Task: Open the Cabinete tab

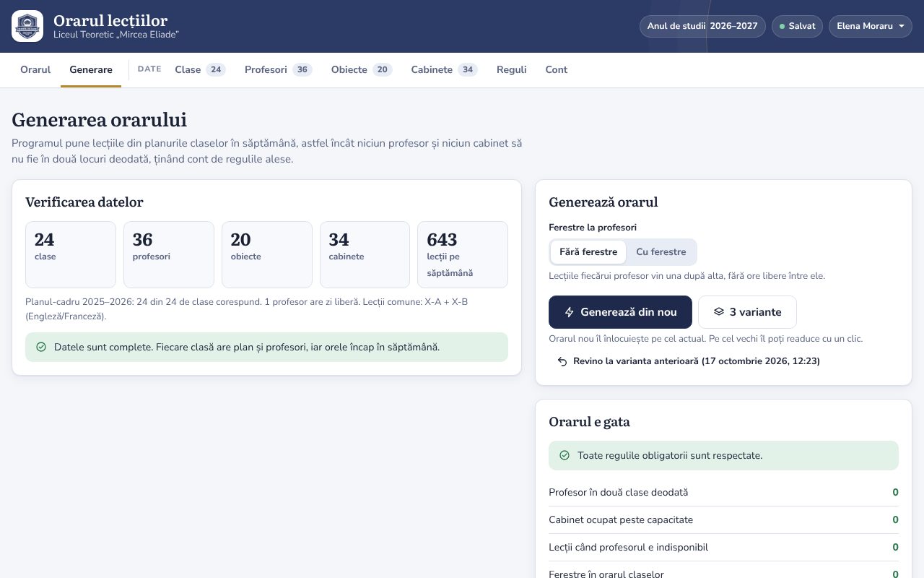Action: tap(444, 70)
